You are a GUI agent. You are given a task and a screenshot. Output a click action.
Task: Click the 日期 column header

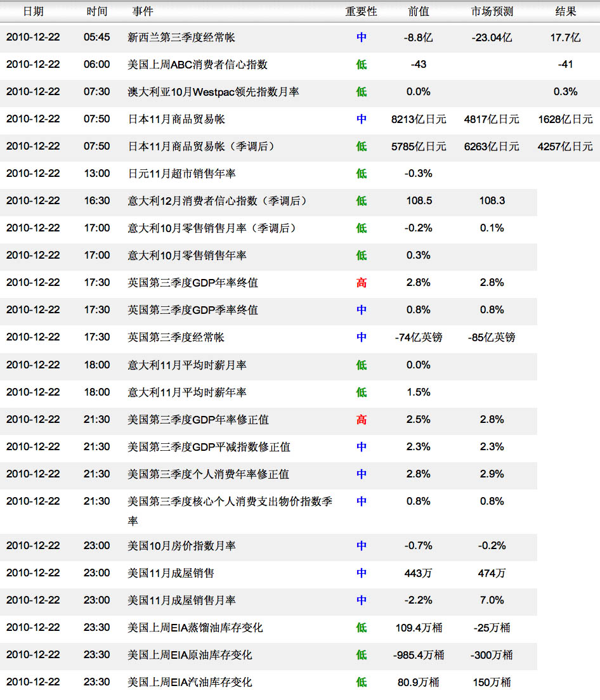pyautogui.click(x=34, y=11)
